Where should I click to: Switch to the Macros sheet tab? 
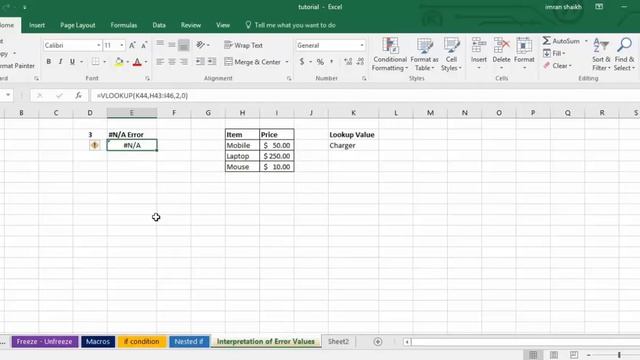[98, 342]
